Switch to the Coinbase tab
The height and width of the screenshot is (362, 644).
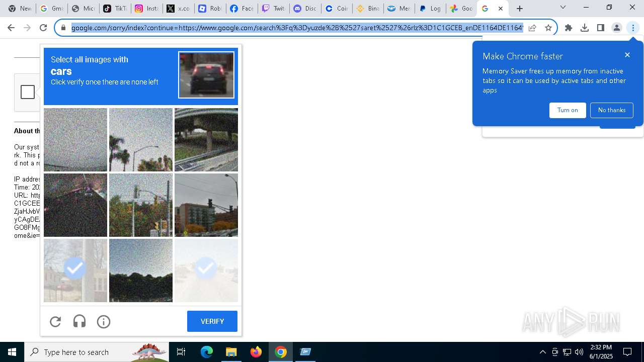[337, 9]
